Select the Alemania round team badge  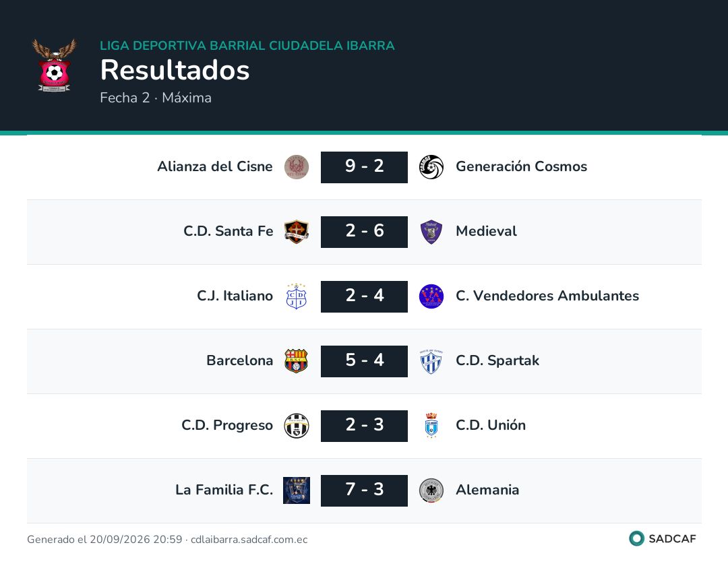[x=431, y=490]
